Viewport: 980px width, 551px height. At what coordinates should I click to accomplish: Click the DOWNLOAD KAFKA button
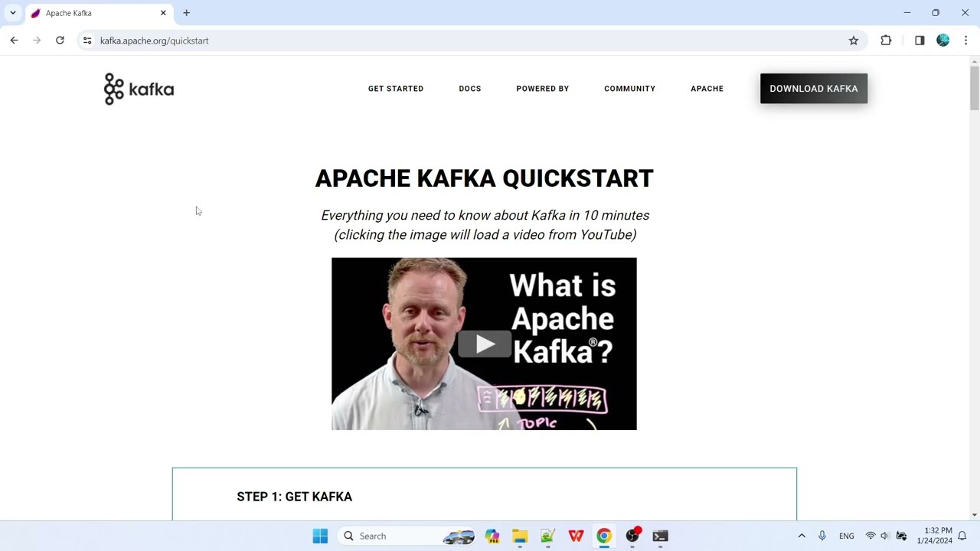coord(814,89)
